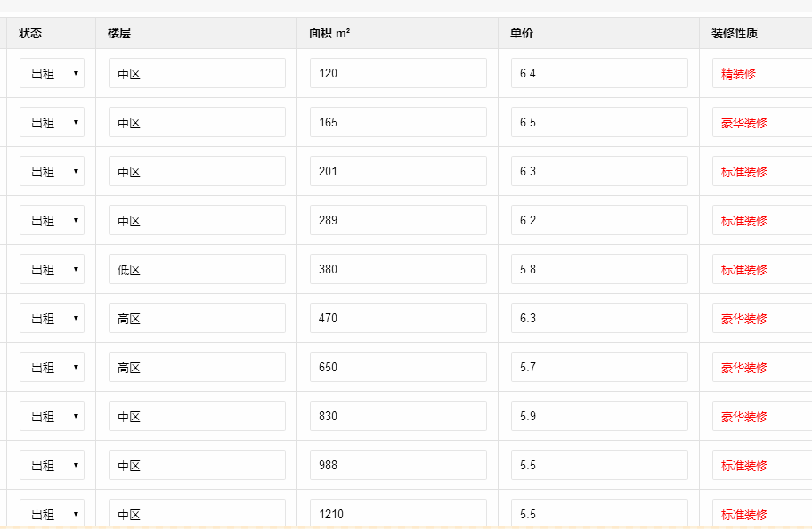Click unit price field showing 5.9

click(599, 416)
